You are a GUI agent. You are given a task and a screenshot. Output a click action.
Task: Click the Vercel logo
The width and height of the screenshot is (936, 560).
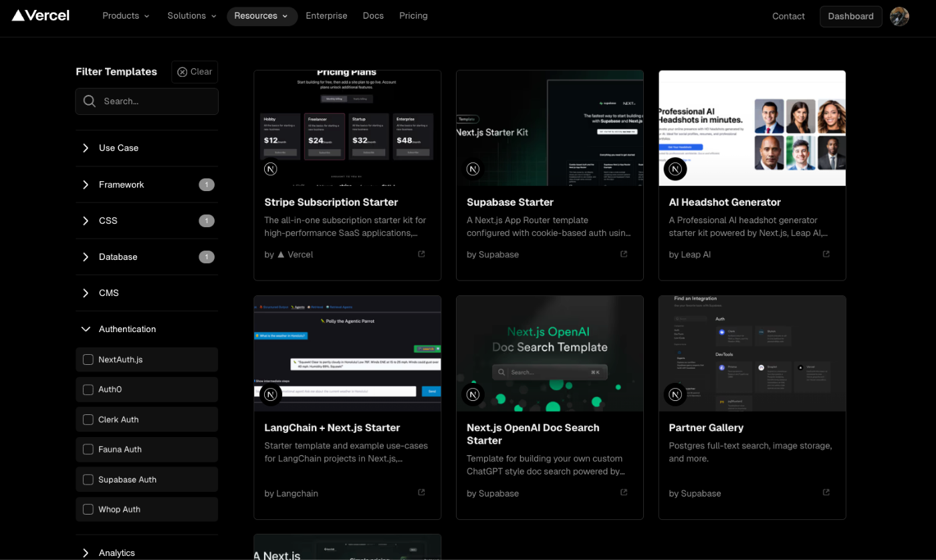40,15
